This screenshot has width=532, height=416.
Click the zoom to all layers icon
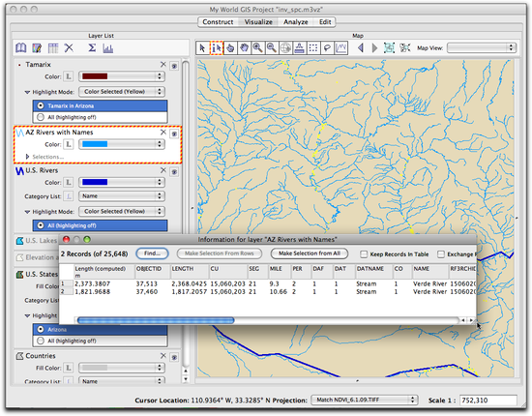(389, 47)
